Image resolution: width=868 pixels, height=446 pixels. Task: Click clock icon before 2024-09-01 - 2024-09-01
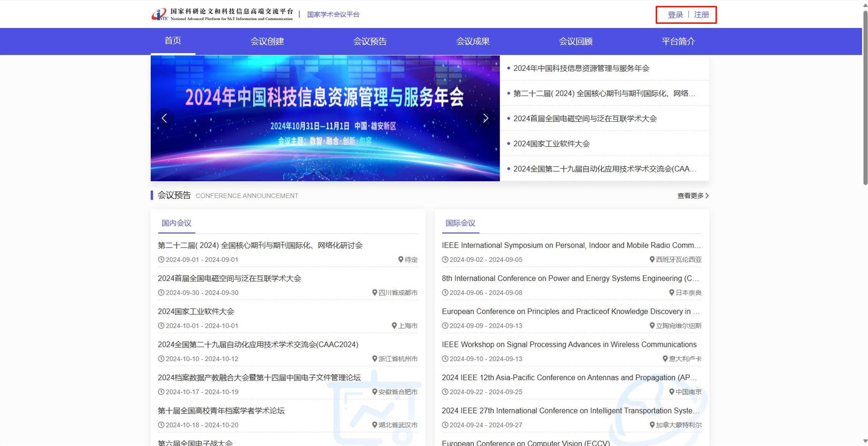pyautogui.click(x=161, y=259)
